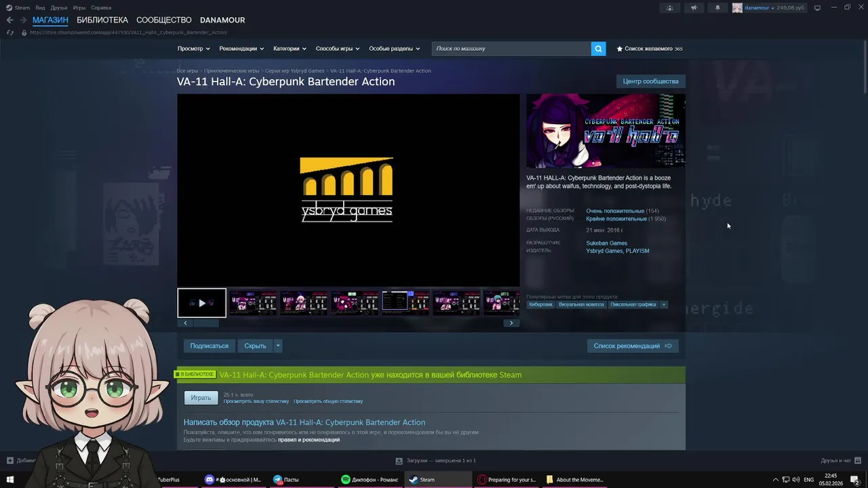Open the 'Ysbryd Games' publisher link
Image resolution: width=868 pixels, height=488 pixels.
(x=604, y=251)
